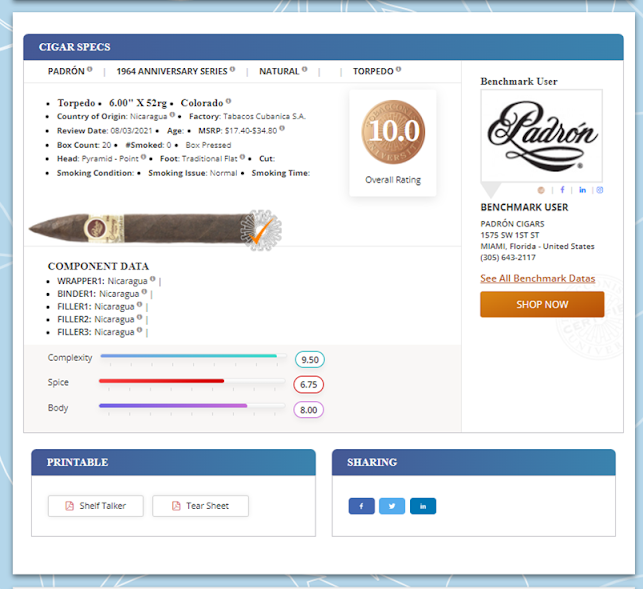The width and height of the screenshot is (643, 589).
Task: Click the Body rating bar
Action: click(192, 406)
